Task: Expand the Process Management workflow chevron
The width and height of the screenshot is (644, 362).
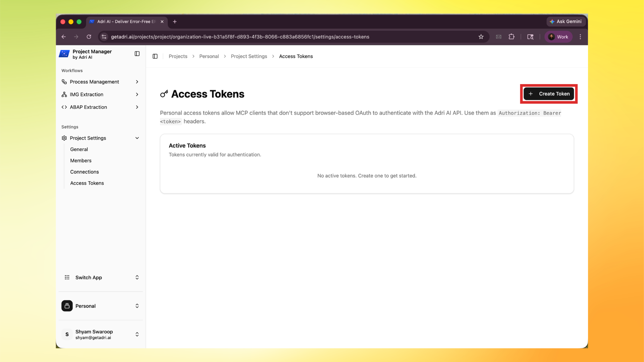Action: pyautogui.click(x=137, y=81)
